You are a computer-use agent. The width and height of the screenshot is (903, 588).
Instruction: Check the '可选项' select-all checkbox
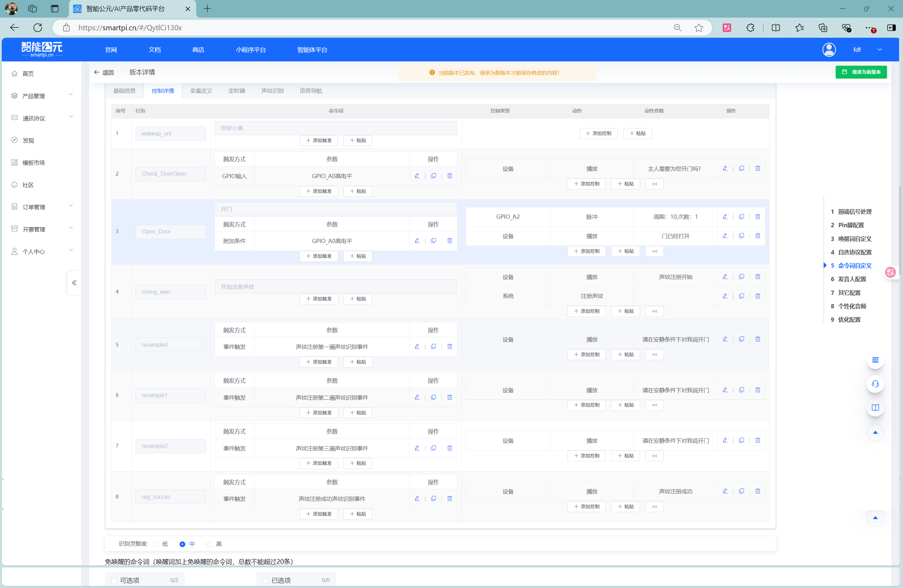(x=114, y=580)
